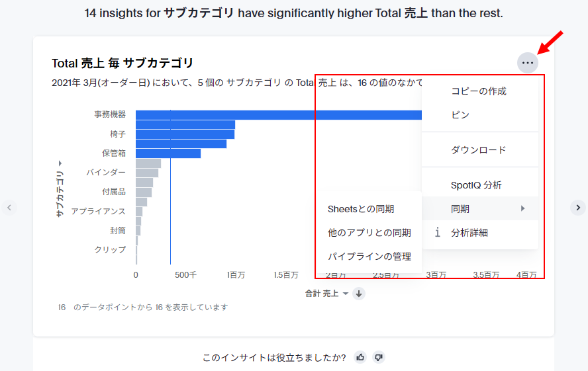Click the thumbs up feedback icon
The height and width of the screenshot is (371, 588).
(360, 357)
